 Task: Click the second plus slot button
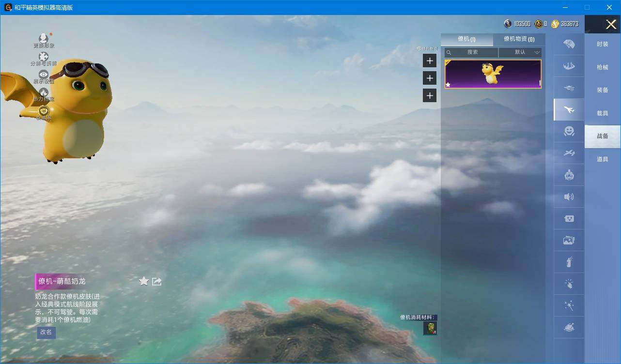[x=430, y=78]
